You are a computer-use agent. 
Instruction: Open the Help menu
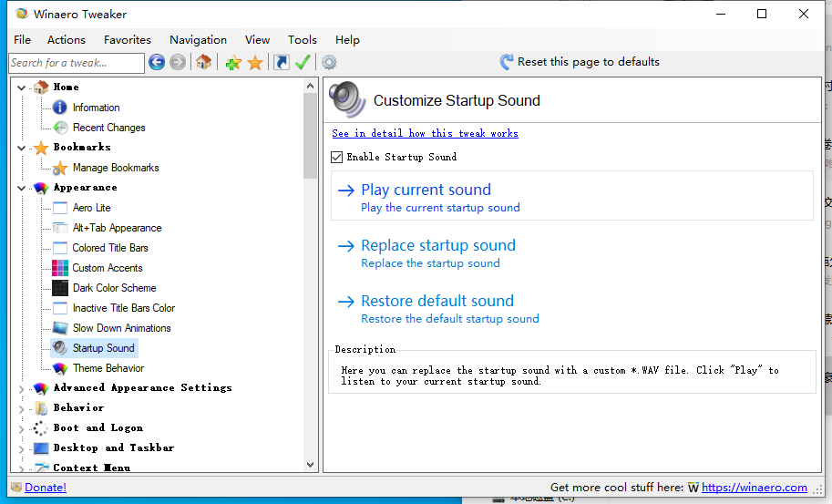pos(347,40)
